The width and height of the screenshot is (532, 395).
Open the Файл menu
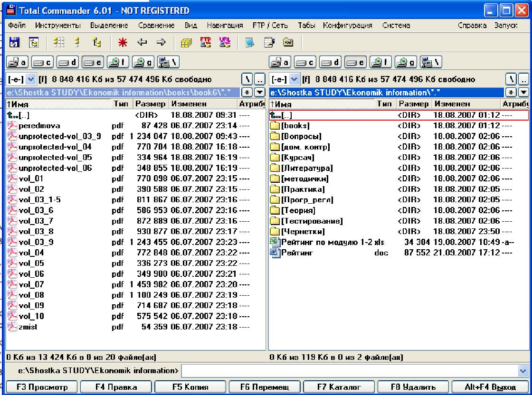coord(17,26)
